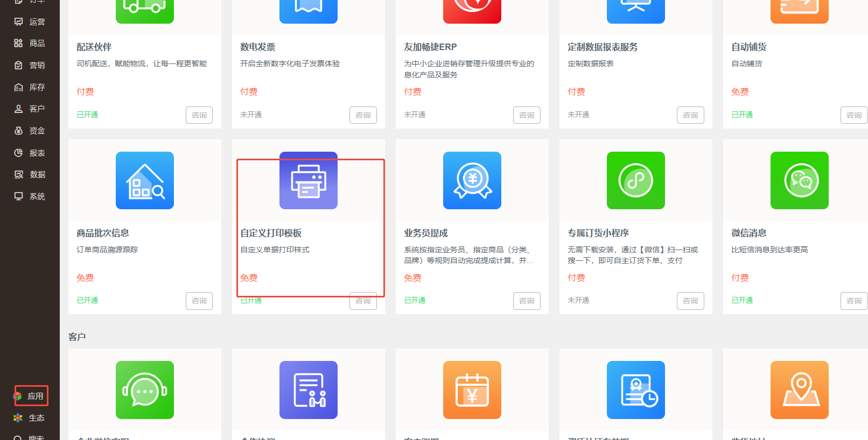Click 咨询 for 业务员提成

[x=527, y=301]
